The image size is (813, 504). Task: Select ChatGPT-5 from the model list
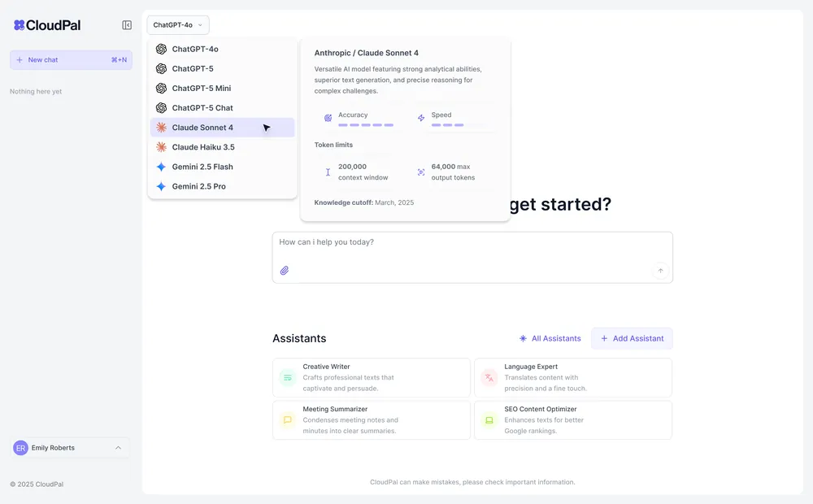[223, 68]
